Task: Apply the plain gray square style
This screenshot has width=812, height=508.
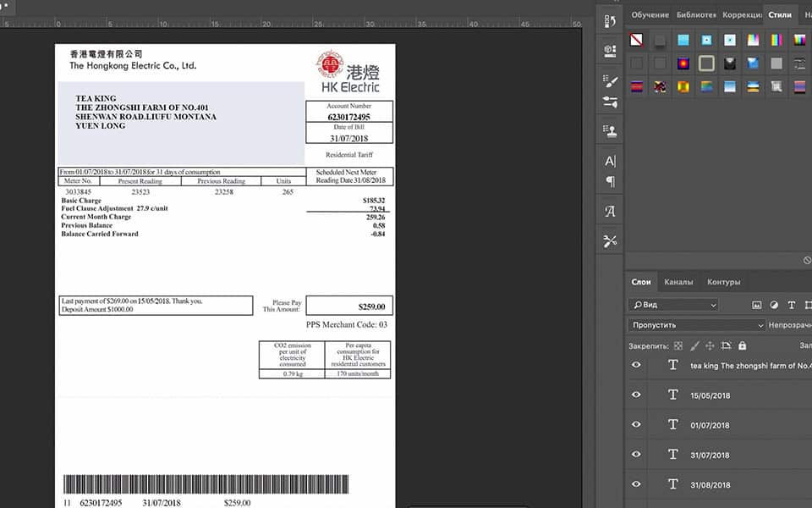Action: [776, 63]
